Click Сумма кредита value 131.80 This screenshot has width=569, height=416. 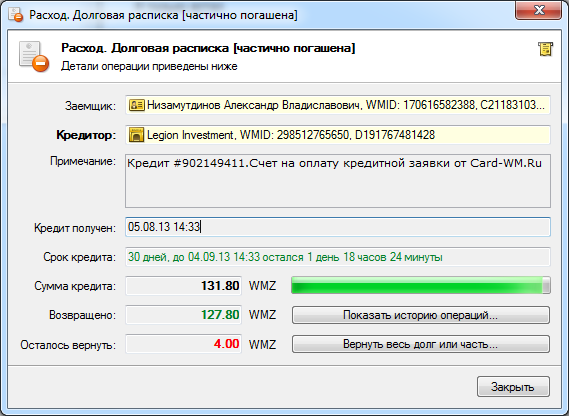(184, 286)
